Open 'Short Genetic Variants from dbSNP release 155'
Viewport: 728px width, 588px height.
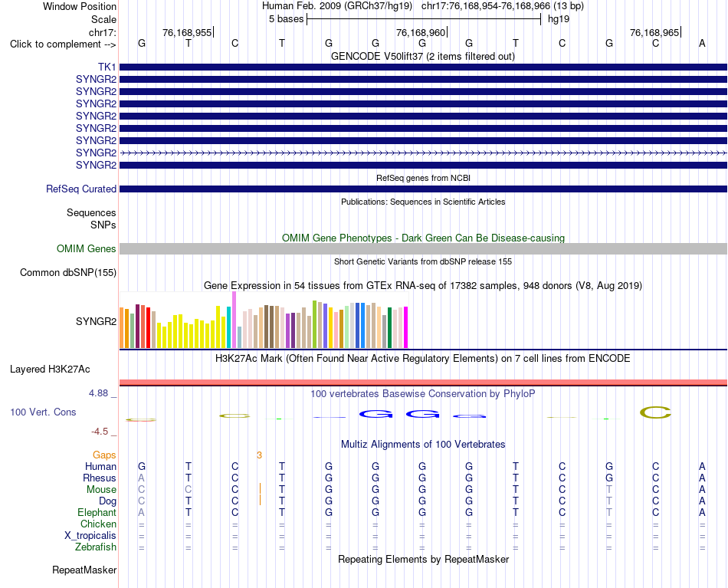[423, 261]
